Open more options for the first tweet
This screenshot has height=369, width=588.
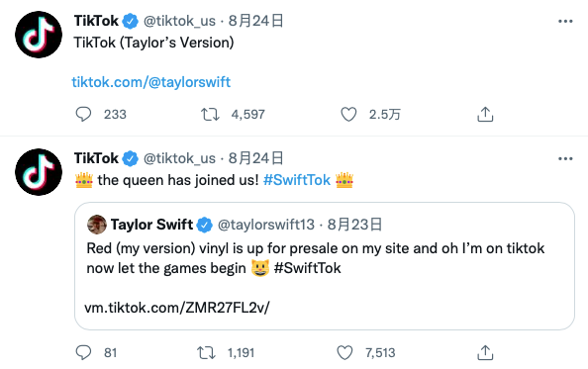565,21
